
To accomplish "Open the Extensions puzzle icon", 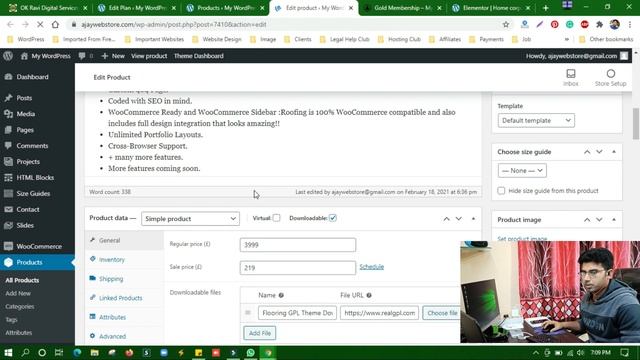I will coord(600,24).
